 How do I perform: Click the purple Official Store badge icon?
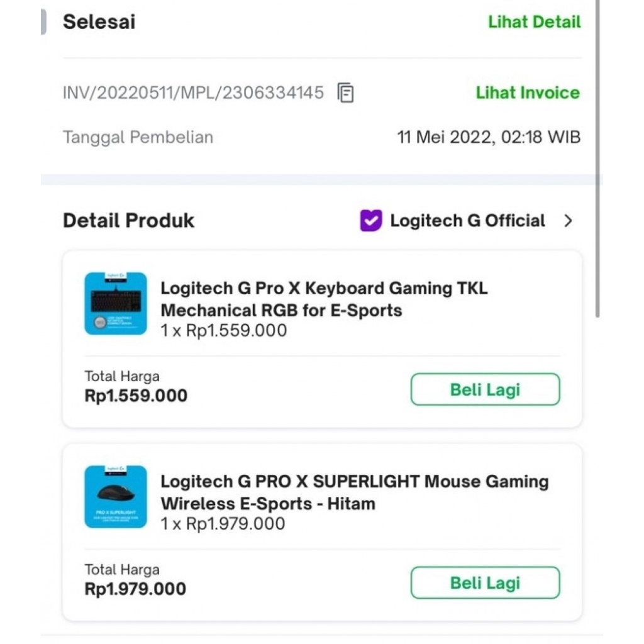coord(371,221)
